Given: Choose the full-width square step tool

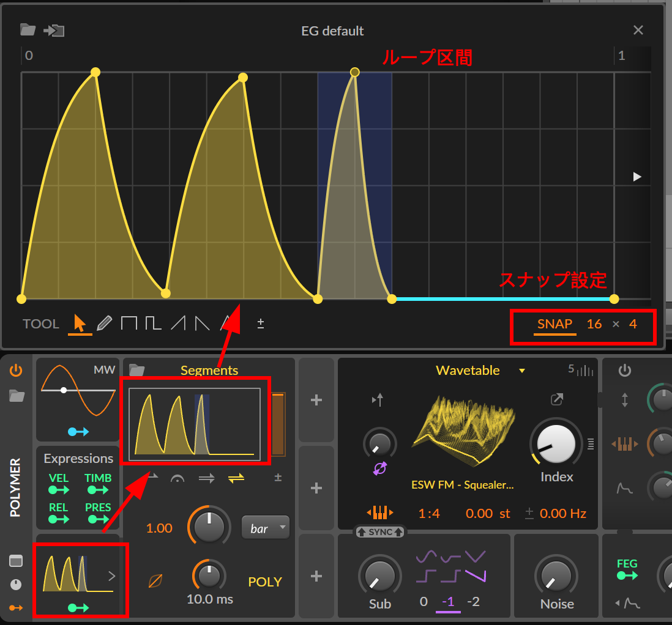Looking at the screenshot, I should point(129,323).
